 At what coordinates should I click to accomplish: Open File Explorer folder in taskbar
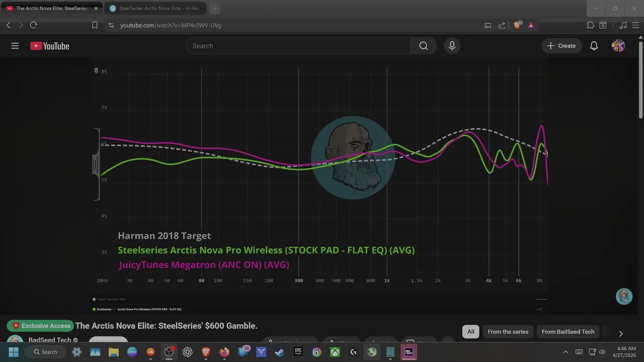113,352
